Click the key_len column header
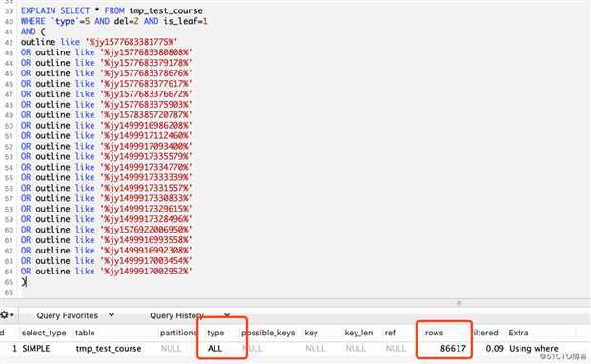Viewport: 591px width, 364px height. click(x=358, y=333)
